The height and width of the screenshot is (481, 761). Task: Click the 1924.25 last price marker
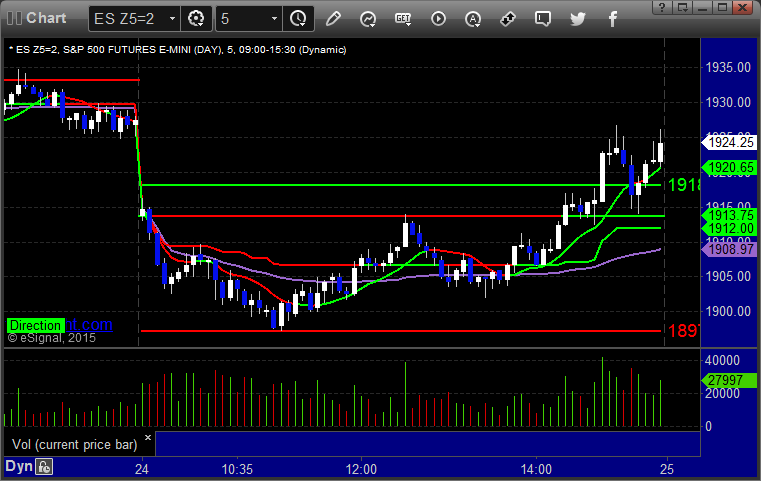tap(730, 142)
